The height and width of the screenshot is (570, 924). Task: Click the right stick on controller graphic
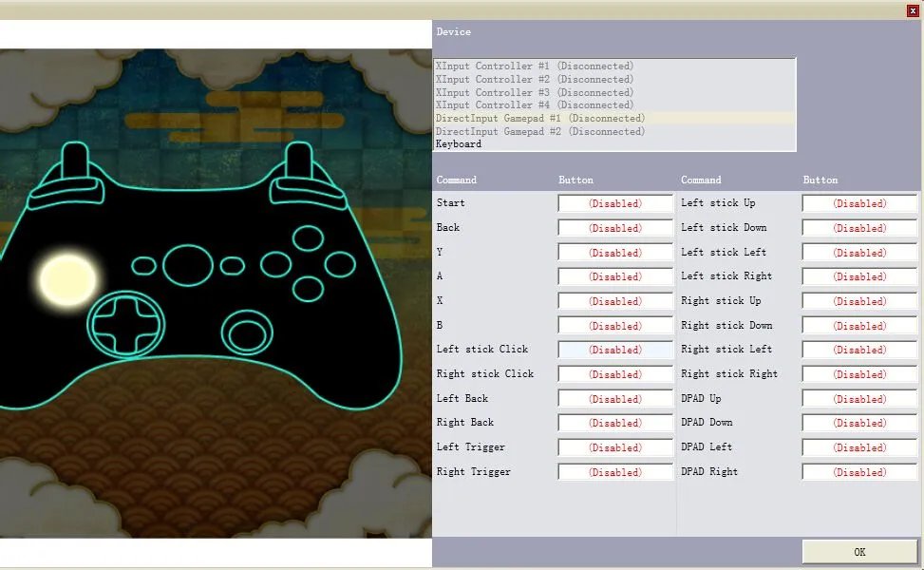pyautogui.click(x=249, y=333)
